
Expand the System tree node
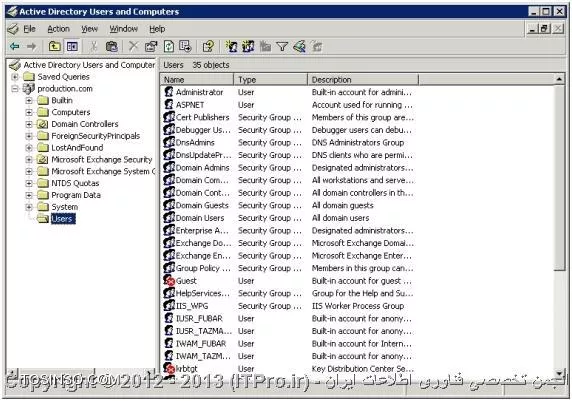(29, 207)
